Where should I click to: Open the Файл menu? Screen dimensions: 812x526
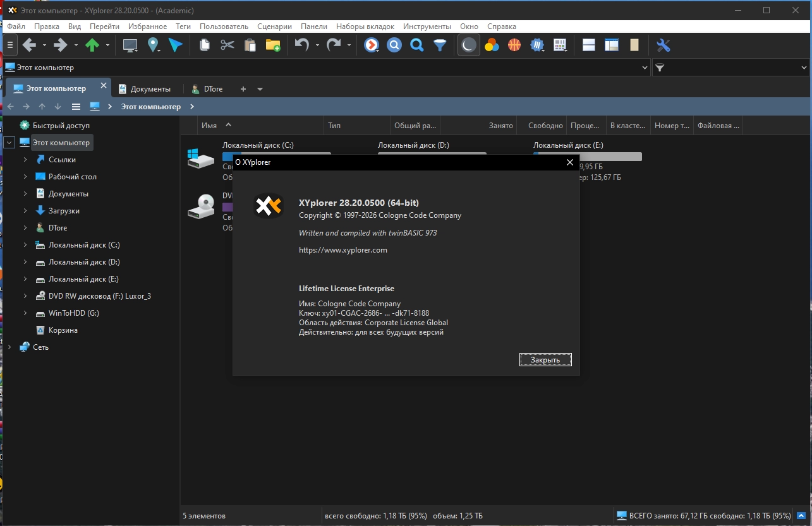pyautogui.click(x=16, y=27)
